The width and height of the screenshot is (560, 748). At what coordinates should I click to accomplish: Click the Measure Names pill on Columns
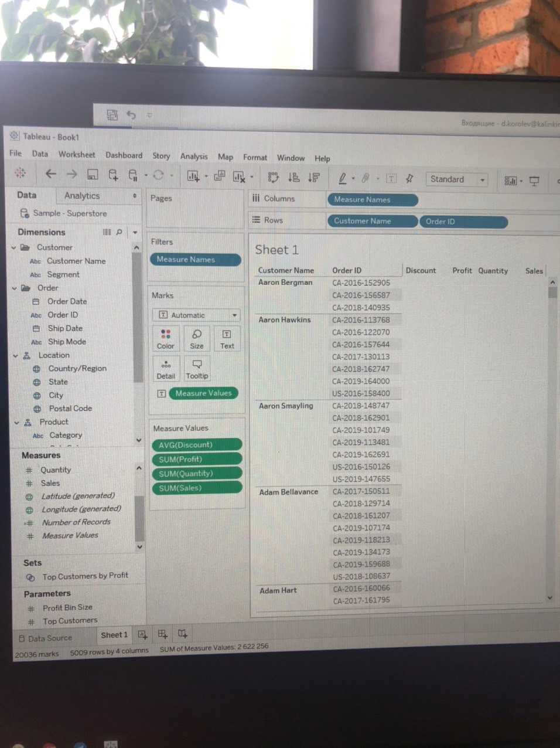tap(373, 200)
